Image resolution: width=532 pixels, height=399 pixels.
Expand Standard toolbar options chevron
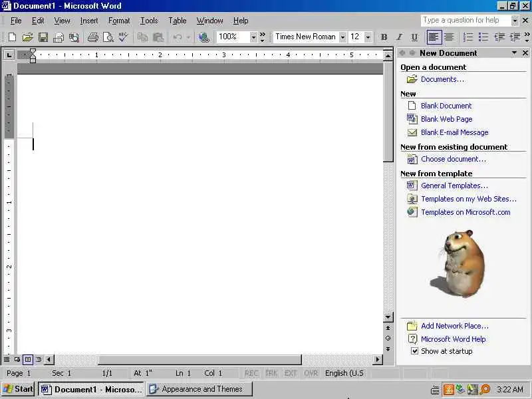tap(262, 37)
